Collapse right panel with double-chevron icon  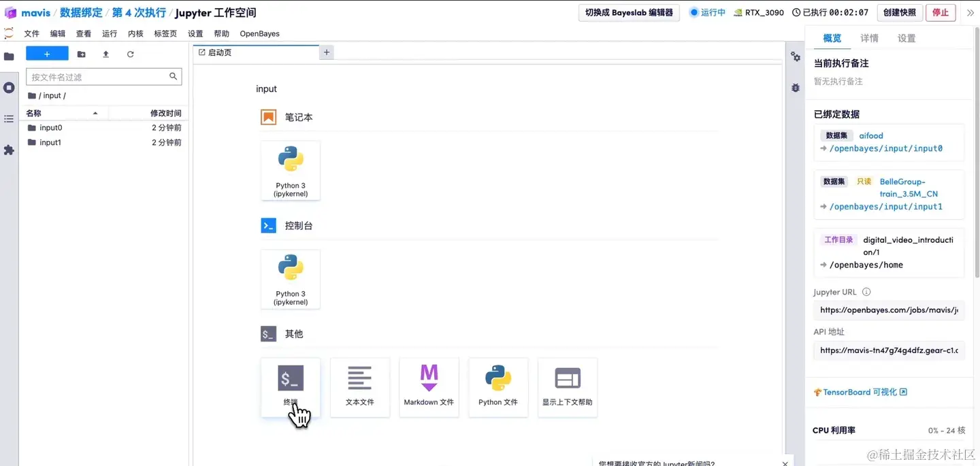(970, 13)
